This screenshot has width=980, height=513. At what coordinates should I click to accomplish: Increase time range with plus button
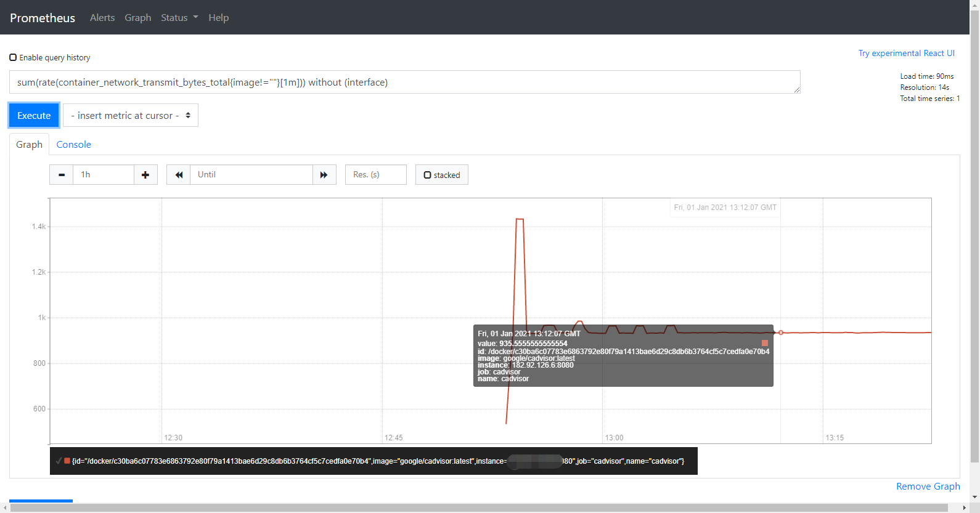click(x=145, y=175)
